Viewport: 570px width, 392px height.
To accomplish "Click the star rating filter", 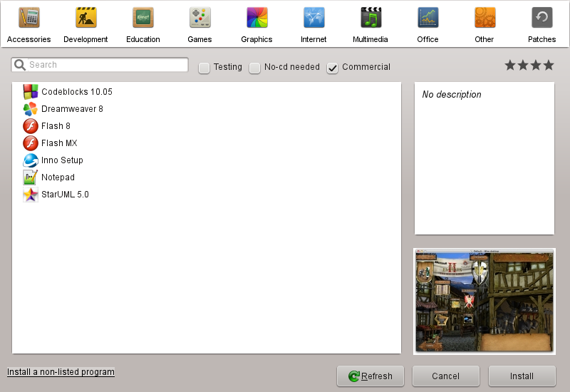I will (x=529, y=66).
